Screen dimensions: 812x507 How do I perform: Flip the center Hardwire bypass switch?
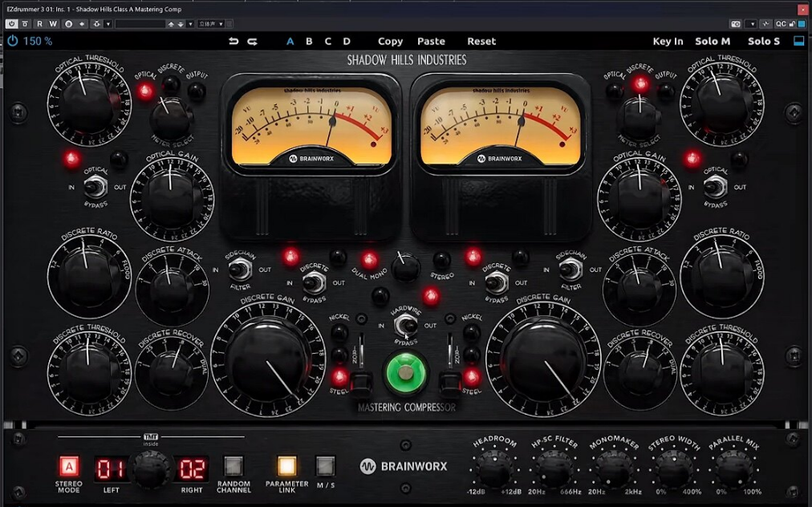(406, 326)
